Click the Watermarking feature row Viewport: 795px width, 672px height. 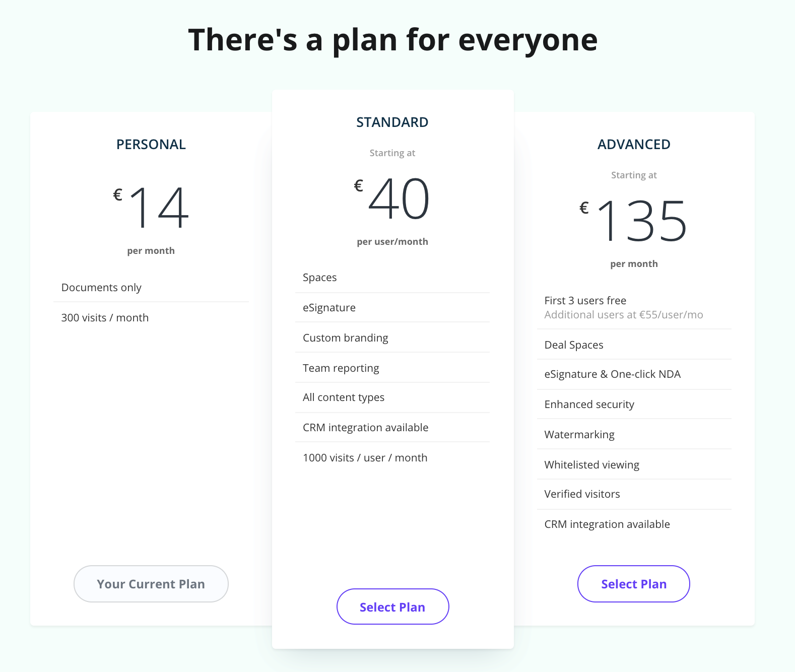tap(634, 434)
